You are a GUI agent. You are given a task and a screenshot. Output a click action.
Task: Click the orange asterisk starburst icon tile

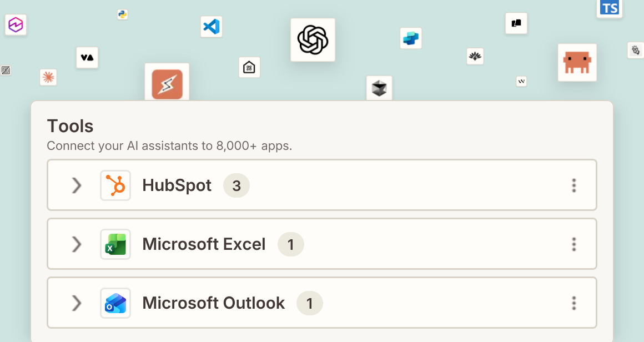pyautogui.click(x=48, y=77)
